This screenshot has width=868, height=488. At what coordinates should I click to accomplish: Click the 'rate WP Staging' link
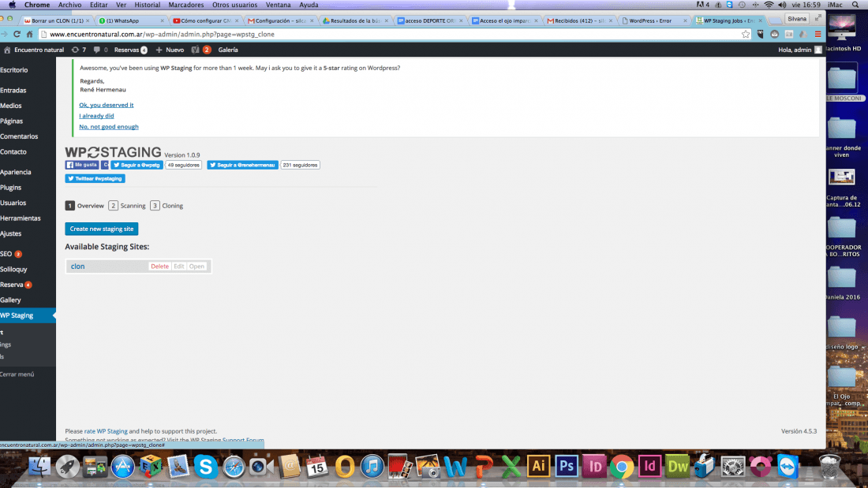(x=106, y=431)
